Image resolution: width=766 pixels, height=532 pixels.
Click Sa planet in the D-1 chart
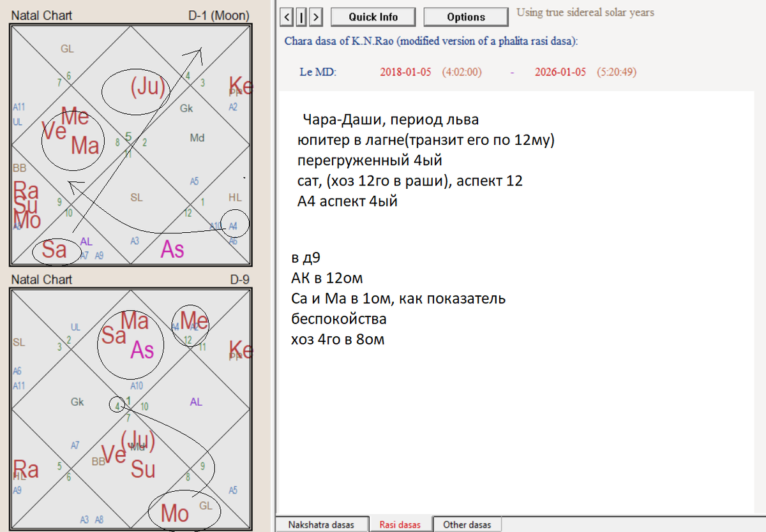pyautogui.click(x=54, y=250)
